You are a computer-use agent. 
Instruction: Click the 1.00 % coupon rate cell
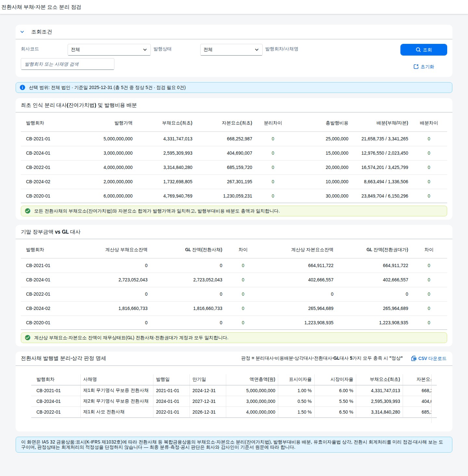coord(305,391)
